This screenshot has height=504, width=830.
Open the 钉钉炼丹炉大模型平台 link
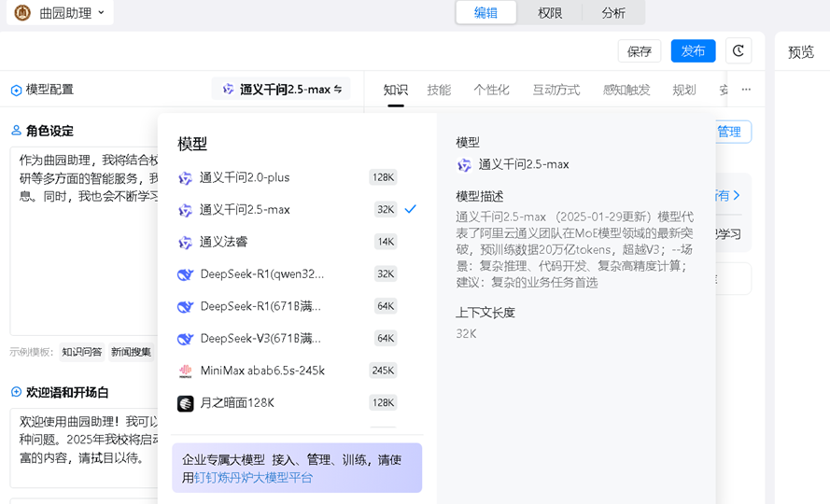(253, 477)
